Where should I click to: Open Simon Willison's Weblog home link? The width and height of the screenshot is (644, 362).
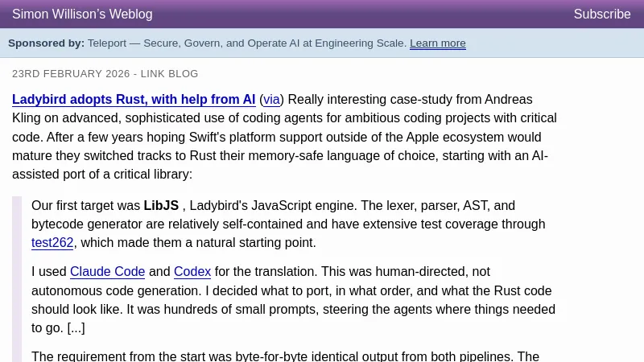click(x=82, y=14)
